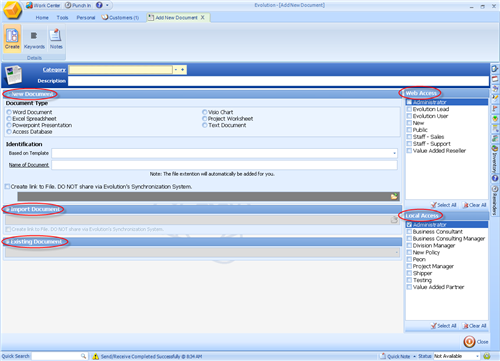Click in the Quick Search box
The height and width of the screenshot is (361, 500).
[56, 356]
